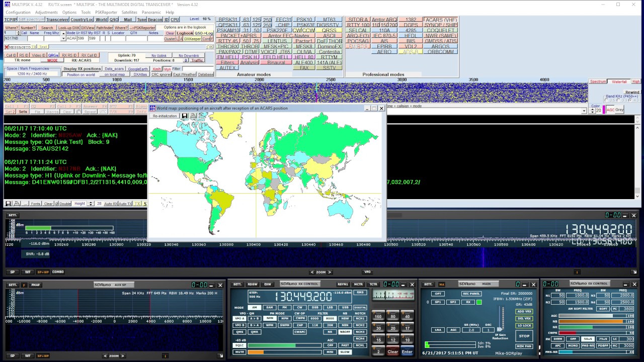Click the ACARS (VHF) mode button
The image size is (644, 362).
click(x=441, y=20)
